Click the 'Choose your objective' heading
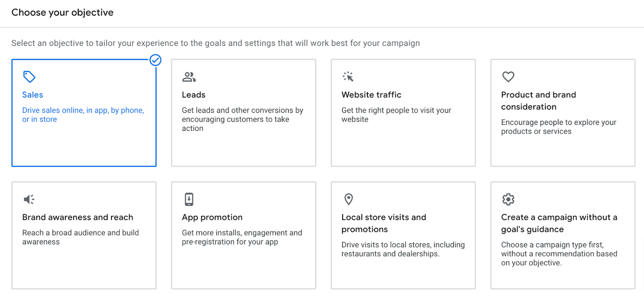Viewport: 644px width, 302px height. pos(62,12)
